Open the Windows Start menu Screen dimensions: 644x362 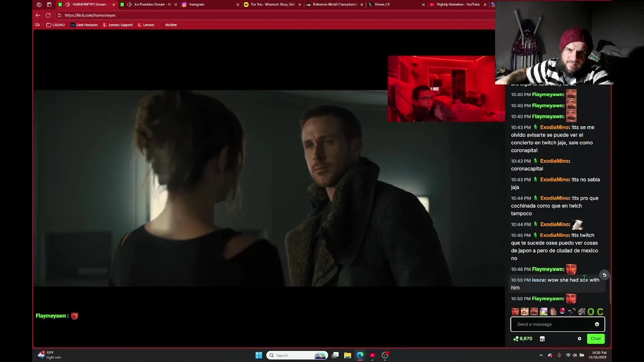coord(259,355)
